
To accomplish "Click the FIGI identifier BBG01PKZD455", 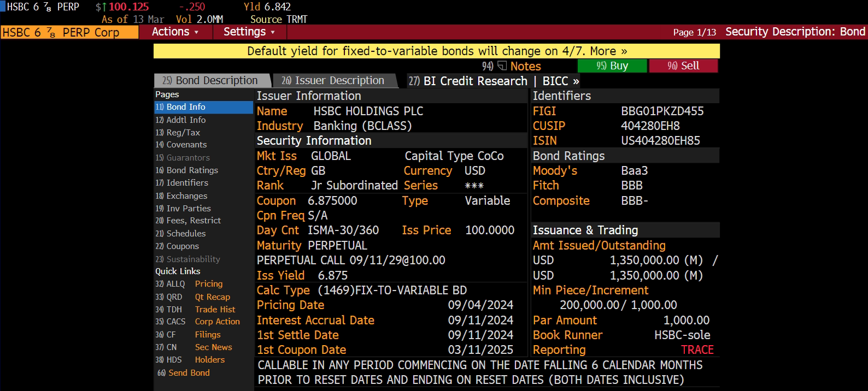I will click(662, 111).
